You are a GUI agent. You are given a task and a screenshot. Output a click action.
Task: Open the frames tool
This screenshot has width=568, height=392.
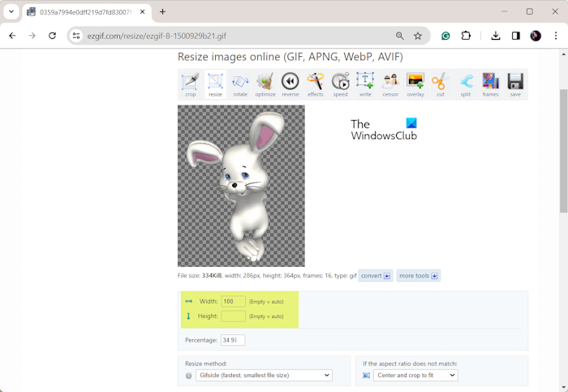coord(491,84)
